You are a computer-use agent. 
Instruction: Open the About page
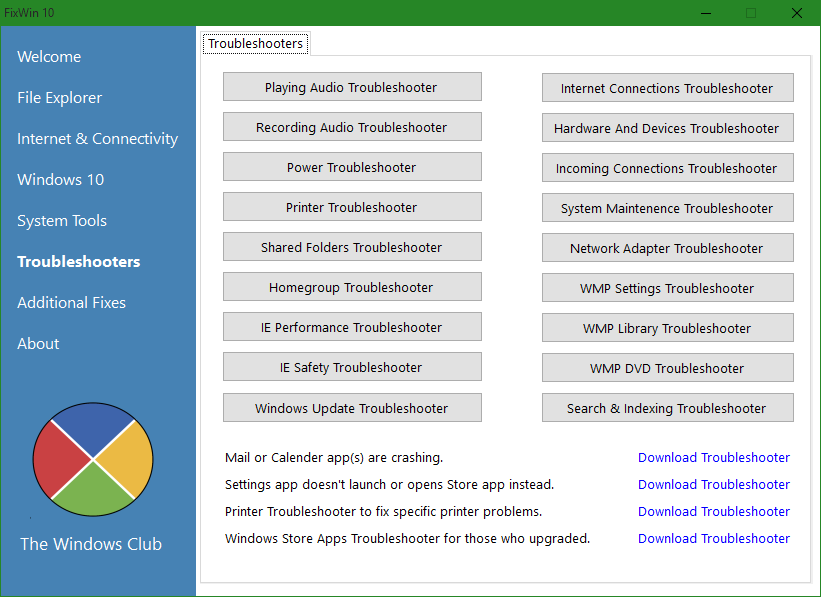click(x=38, y=344)
